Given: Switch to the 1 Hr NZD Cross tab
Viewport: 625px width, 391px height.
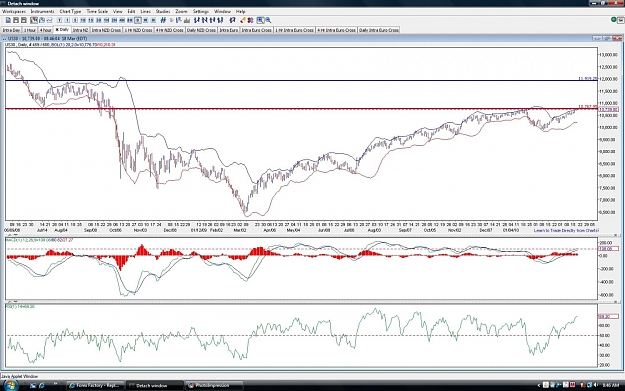Looking at the screenshot, I should coord(138,30).
